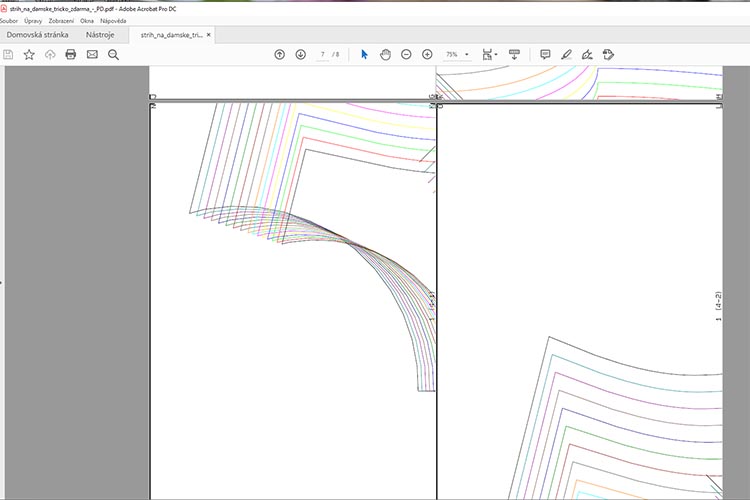
Task: Select the highlighter pen tool
Action: coord(566,54)
